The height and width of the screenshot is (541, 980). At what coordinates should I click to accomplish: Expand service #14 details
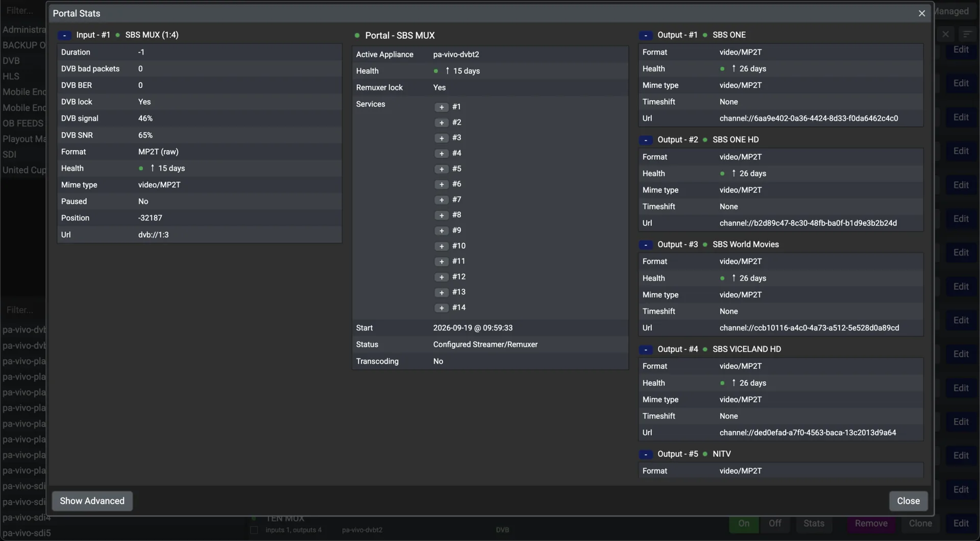tap(442, 308)
